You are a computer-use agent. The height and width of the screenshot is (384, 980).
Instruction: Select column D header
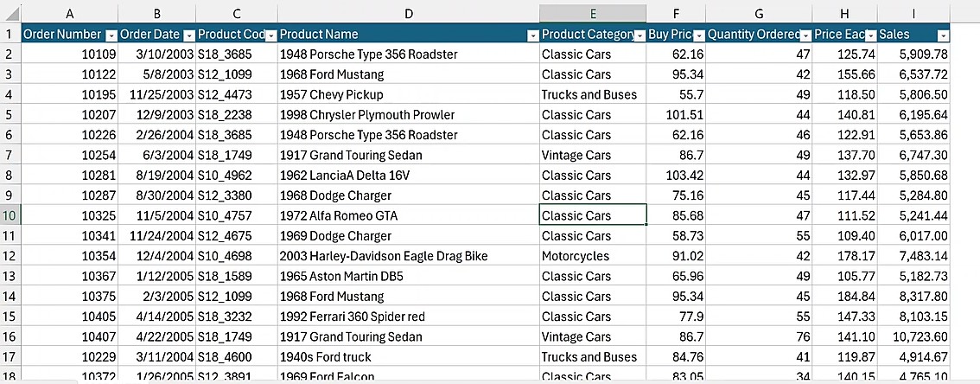click(408, 13)
